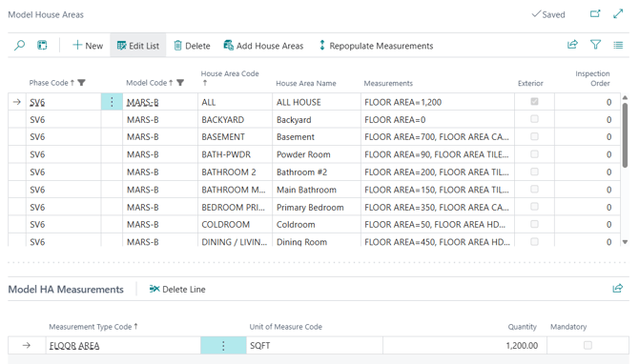Click the Exterior column header

(x=530, y=83)
